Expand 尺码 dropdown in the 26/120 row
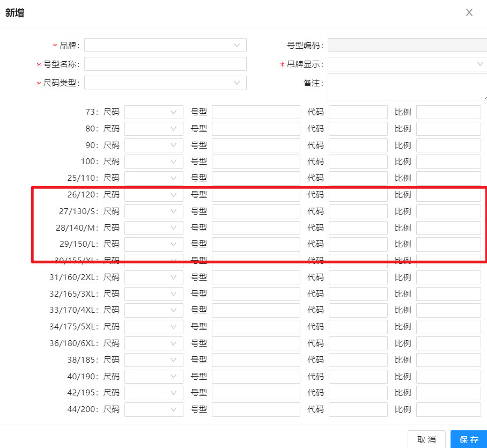 coord(153,195)
